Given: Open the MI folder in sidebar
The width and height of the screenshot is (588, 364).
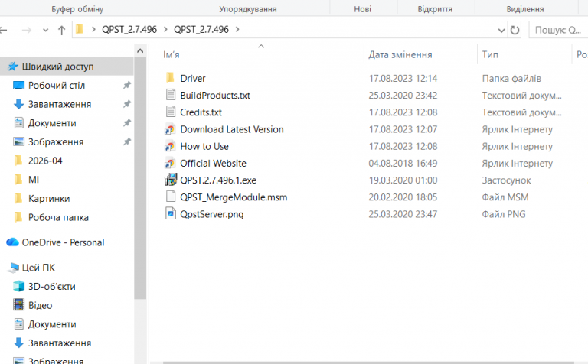Looking at the screenshot, I should pyautogui.click(x=34, y=180).
